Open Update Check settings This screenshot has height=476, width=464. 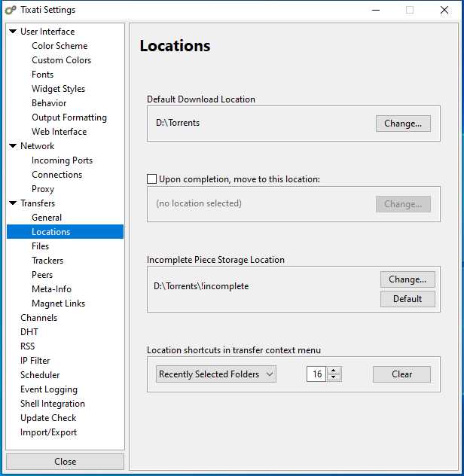click(48, 418)
